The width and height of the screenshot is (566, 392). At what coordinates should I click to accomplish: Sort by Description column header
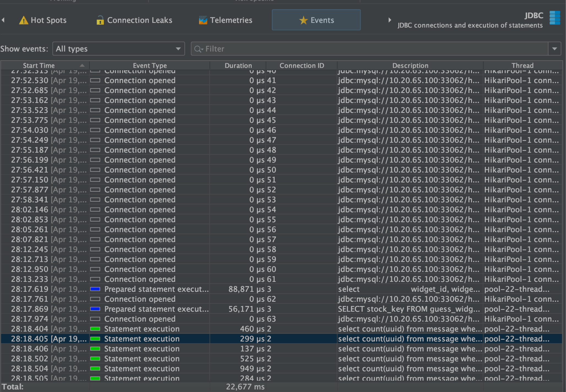[410, 66]
